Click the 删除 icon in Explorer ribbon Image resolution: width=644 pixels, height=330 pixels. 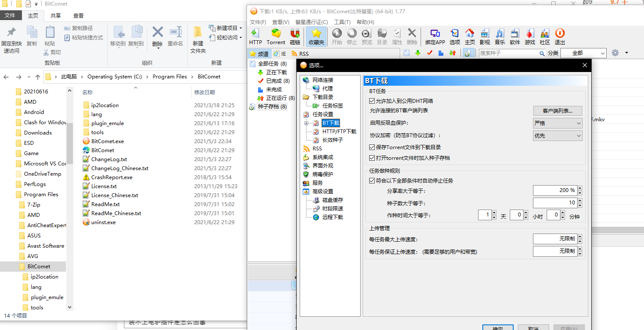[157, 37]
